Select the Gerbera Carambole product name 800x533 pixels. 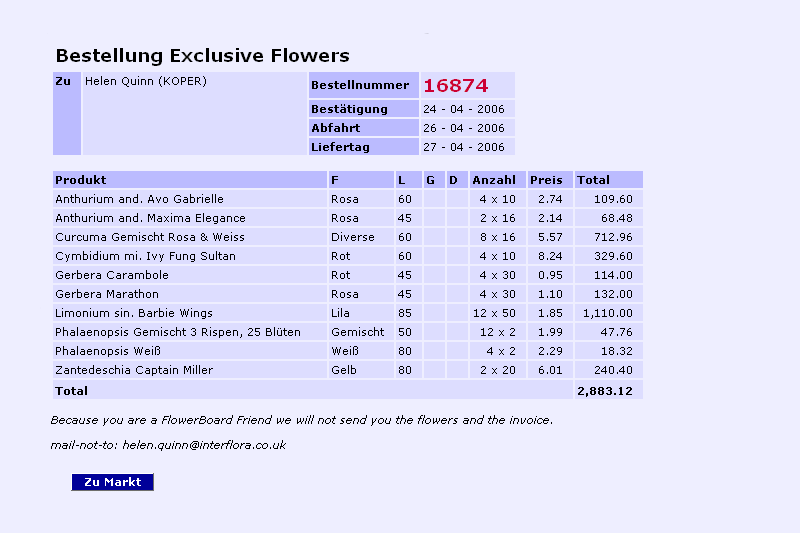pos(111,275)
